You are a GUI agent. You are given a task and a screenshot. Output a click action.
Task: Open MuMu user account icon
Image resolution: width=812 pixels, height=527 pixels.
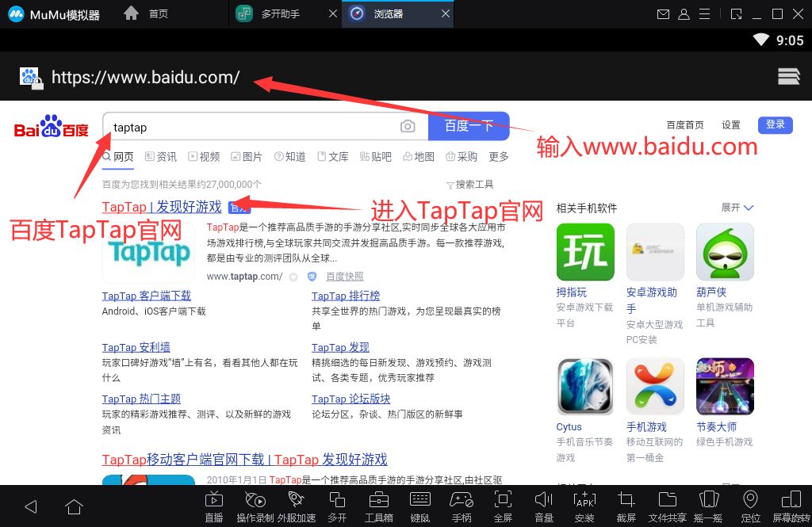(684, 14)
